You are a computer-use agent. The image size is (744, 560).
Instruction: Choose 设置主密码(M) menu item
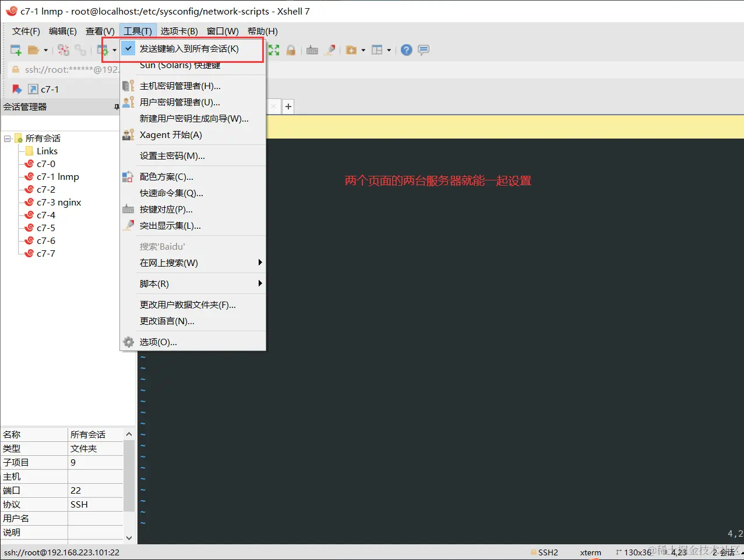193,156
